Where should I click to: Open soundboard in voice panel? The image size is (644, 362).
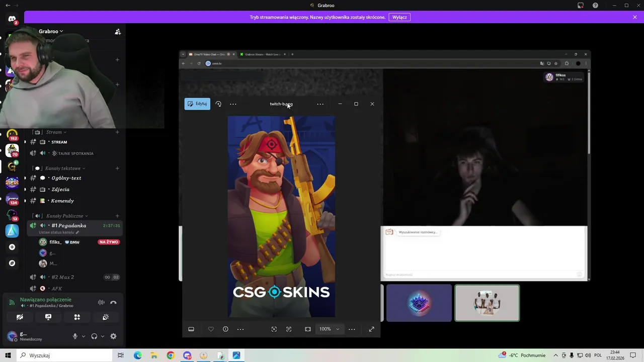[106, 317]
